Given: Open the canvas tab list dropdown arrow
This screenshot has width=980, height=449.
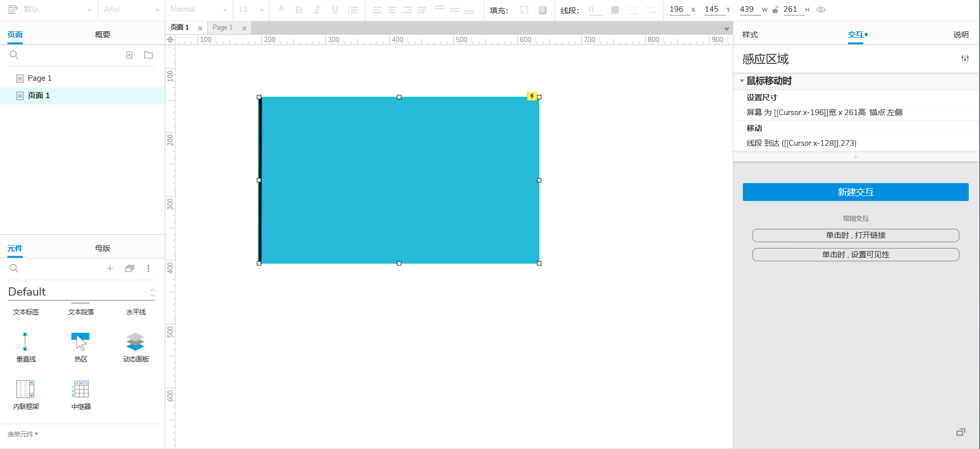Looking at the screenshot, I should point(727,29).
